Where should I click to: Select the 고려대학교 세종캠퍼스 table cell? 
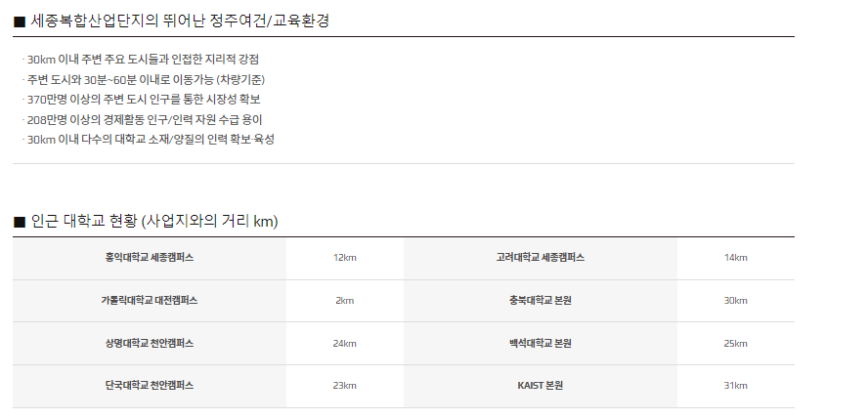[x=541, y=258]
